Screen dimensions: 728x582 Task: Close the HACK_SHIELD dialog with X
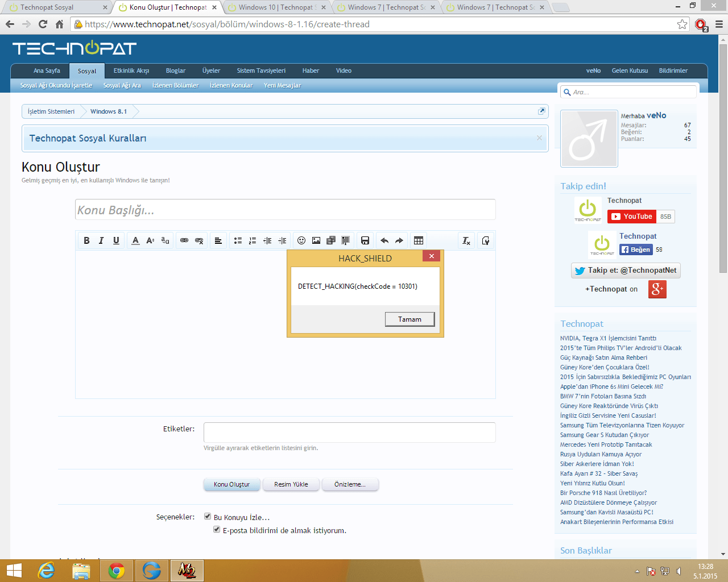pyautogui.click(x=432, y=256)
